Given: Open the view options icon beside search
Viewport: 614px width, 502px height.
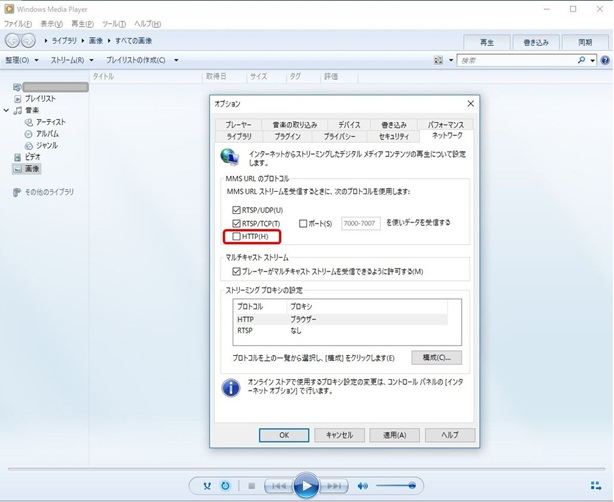Looking at the screenshot, I should [x=438, y=60].
